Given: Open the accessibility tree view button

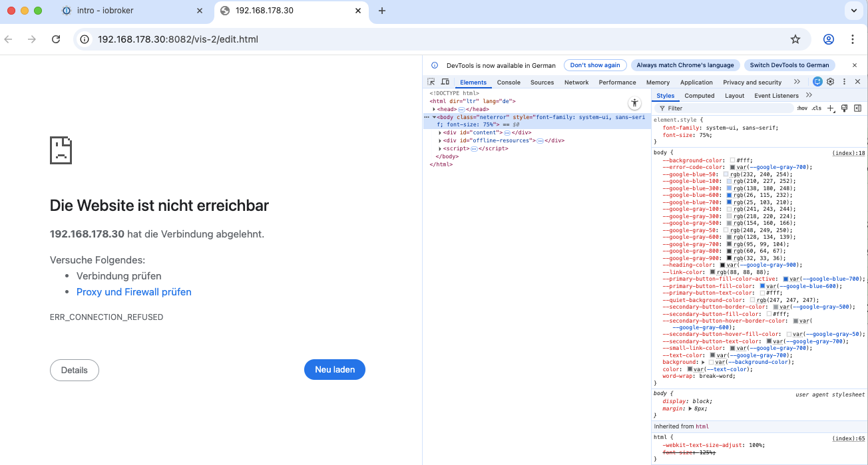Looking at the screenshot, I should tap(634, 102).
